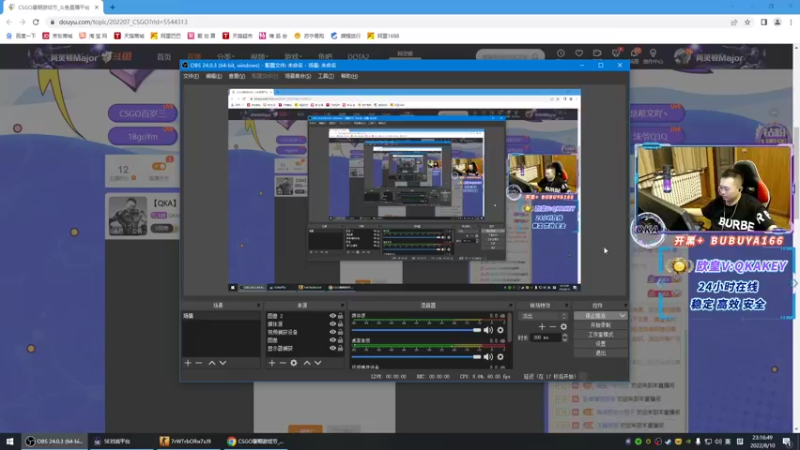This screenshot has height=450, width=800.
Task: Open watch history clock icon on Douyu
Action: click(561, 53)
